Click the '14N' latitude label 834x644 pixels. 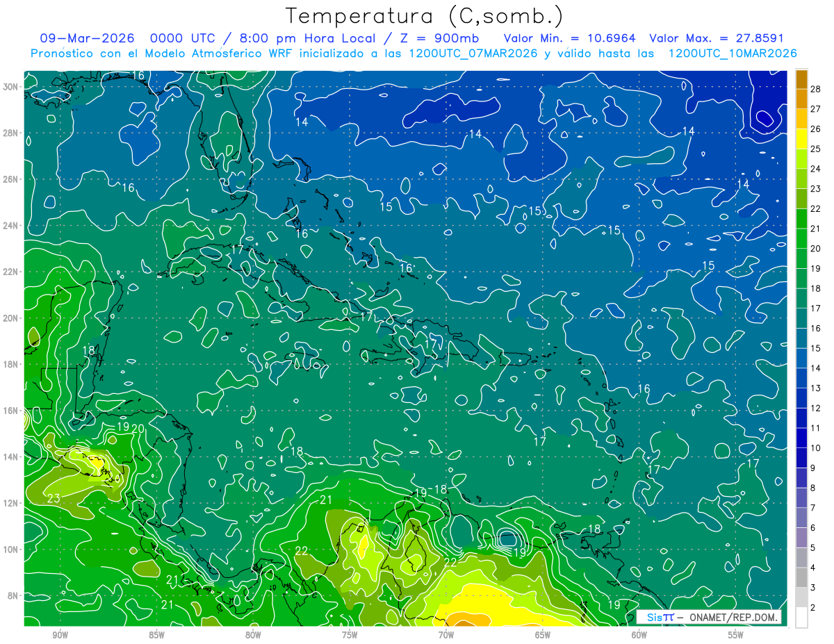[11, 457]
